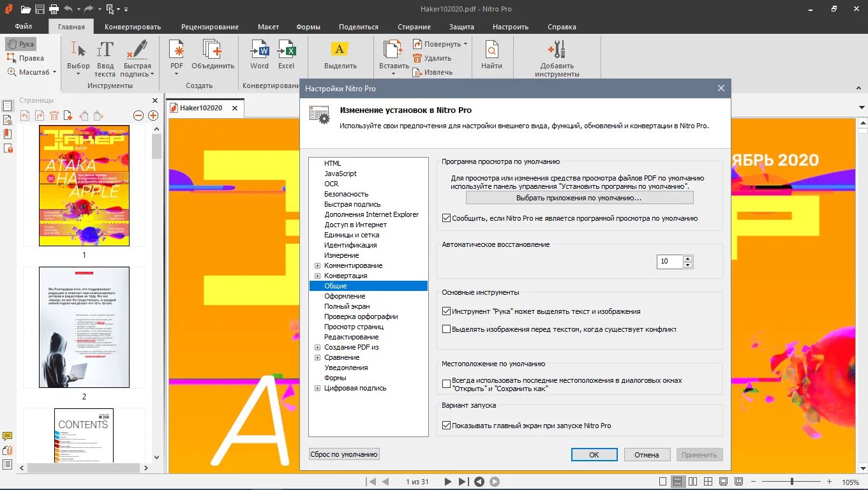Select page 2 thumbnail
This screenshot has height=490, width=868.
tap(84, 327)
